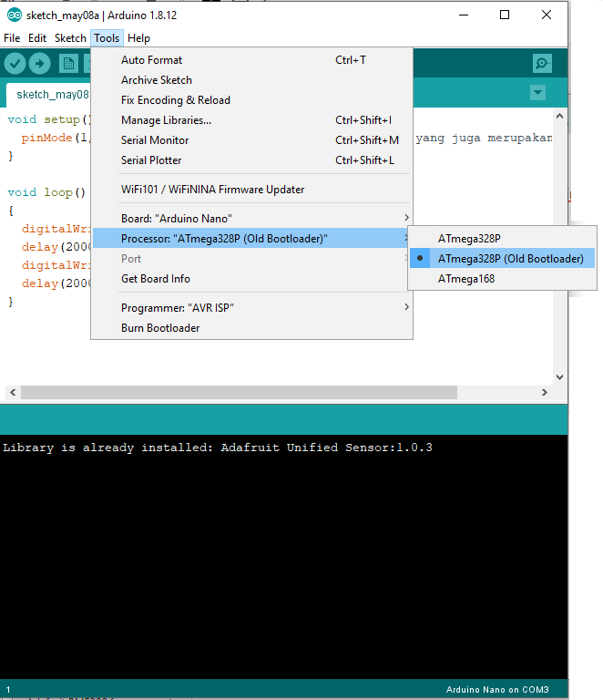Click horizontal scrollbar left arrow
603x700 pixels.
(13, 393)
